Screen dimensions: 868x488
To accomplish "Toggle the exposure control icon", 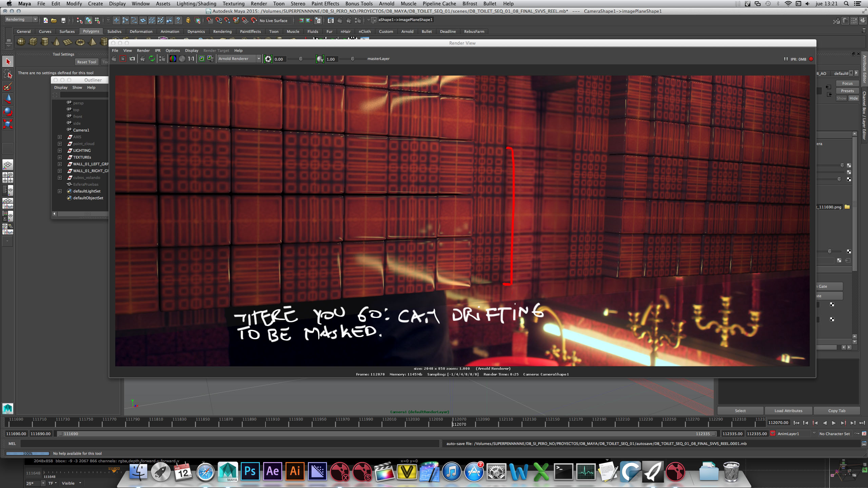I will (268, 59).
